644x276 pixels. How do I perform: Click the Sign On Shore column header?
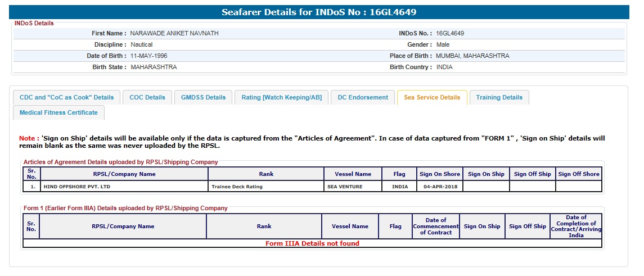click(440, 174)
